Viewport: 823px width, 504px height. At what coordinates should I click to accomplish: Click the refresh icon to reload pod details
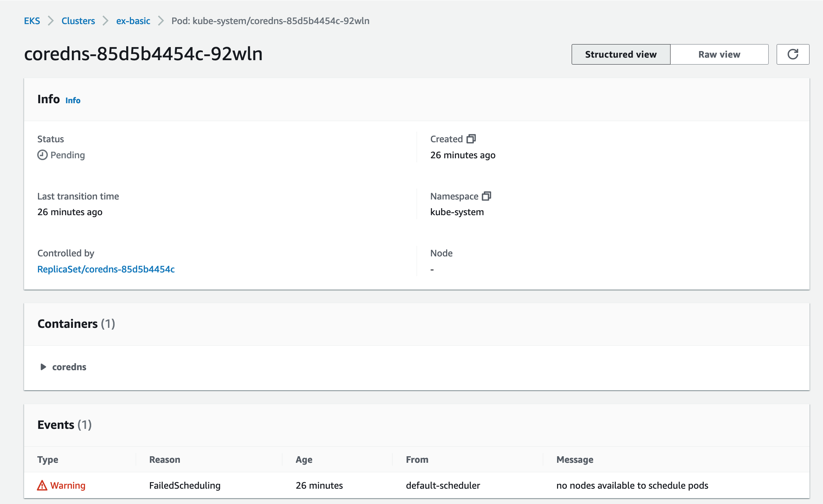pyautogui.click(x=793, y=54)
